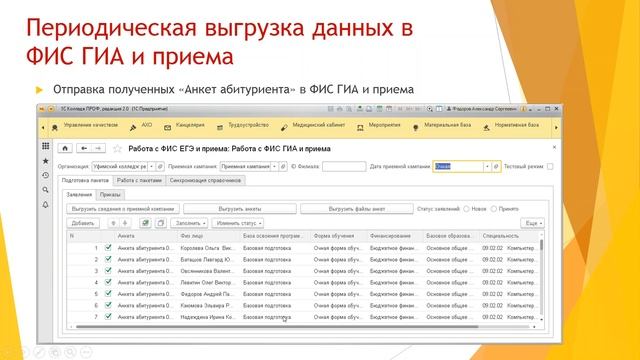Open the Материальная база section
The image size is (640, 360).
coord(442,127)
